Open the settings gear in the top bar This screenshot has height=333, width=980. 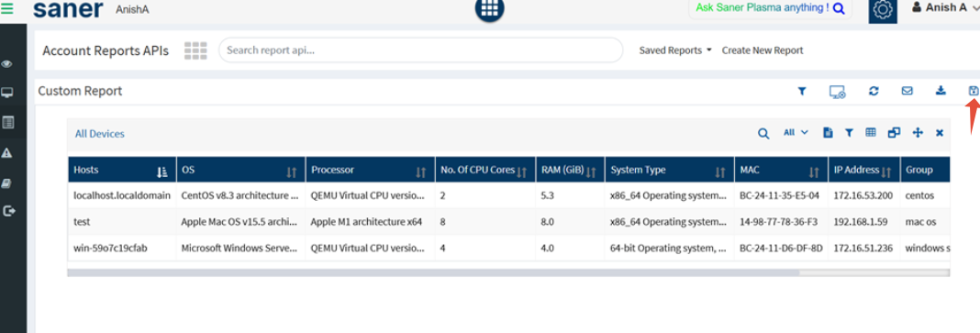coord(883,10)
